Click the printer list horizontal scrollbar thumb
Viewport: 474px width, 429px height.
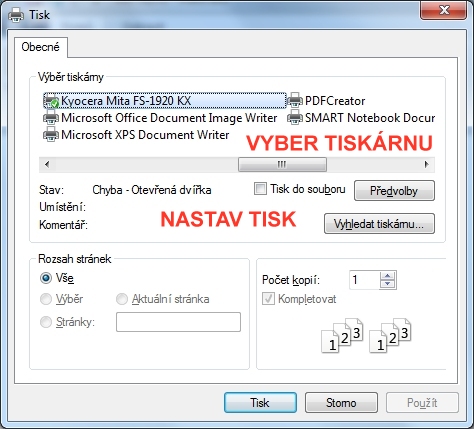point(282,164)
